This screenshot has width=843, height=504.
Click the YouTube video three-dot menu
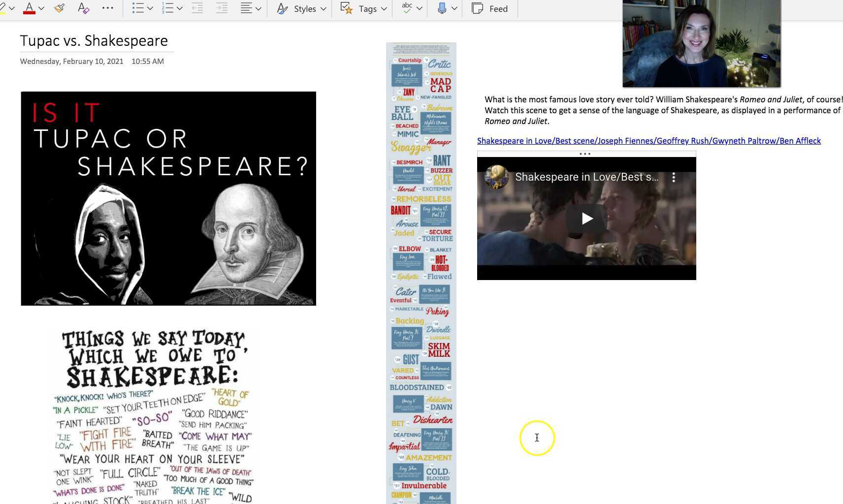pos(674,177)
